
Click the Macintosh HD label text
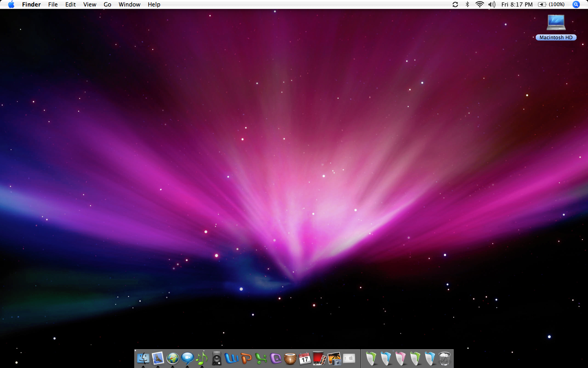pos(556,37)
